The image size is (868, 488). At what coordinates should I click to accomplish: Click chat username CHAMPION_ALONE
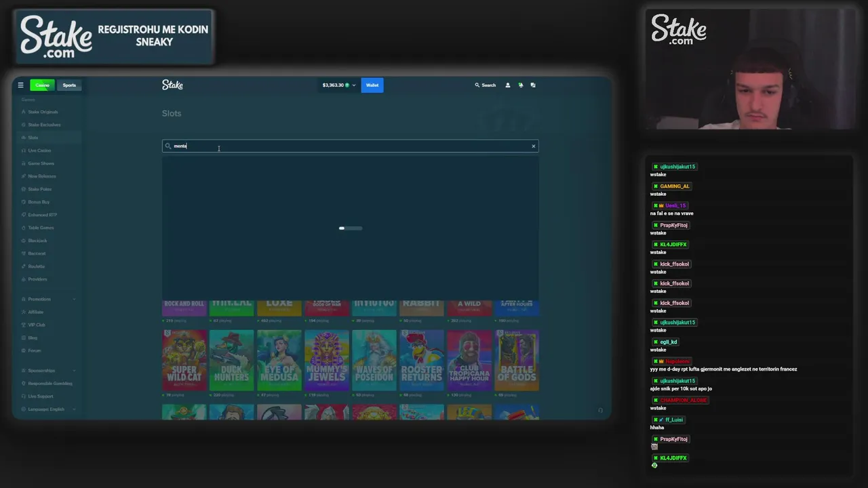684,401
